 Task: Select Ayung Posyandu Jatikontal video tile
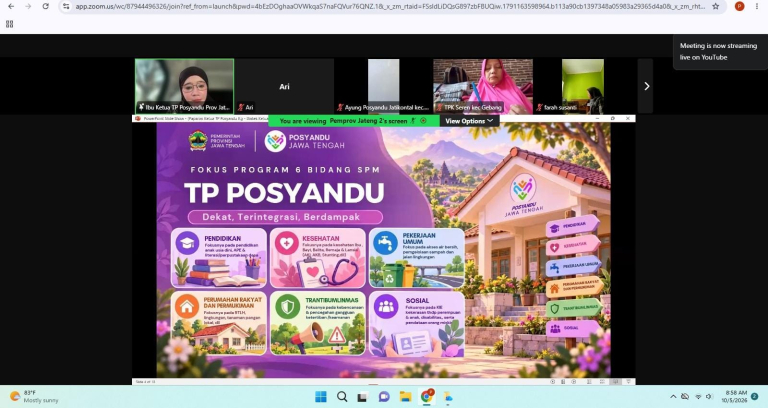tap(384, 86)
